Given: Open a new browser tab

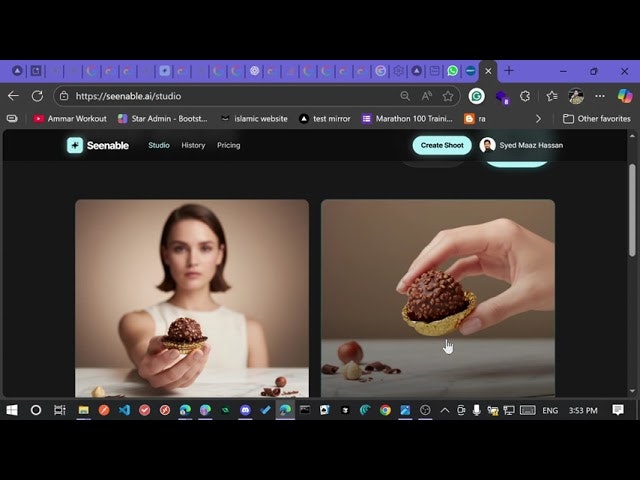Looking at the screenshot, I should point(509,71).
